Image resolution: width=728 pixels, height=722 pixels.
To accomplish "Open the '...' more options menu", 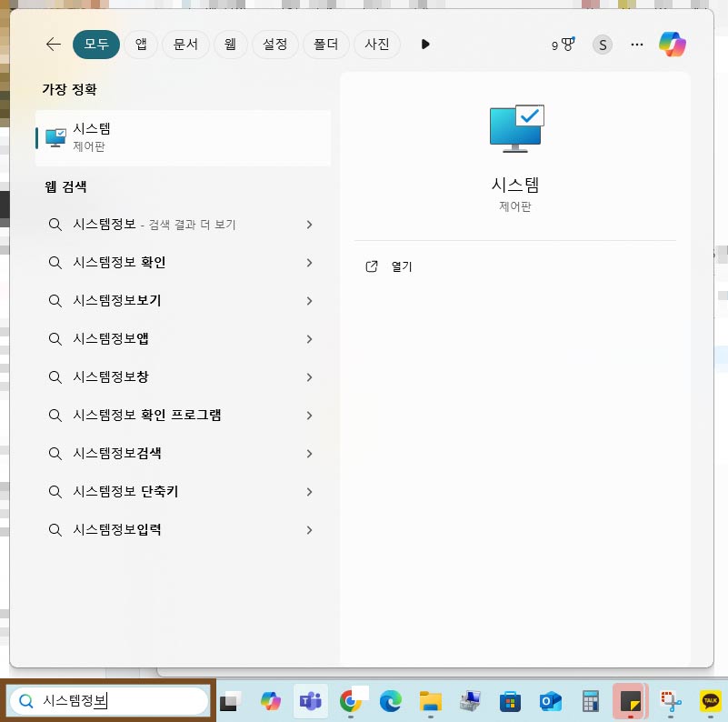I will [x=636, y=44].
